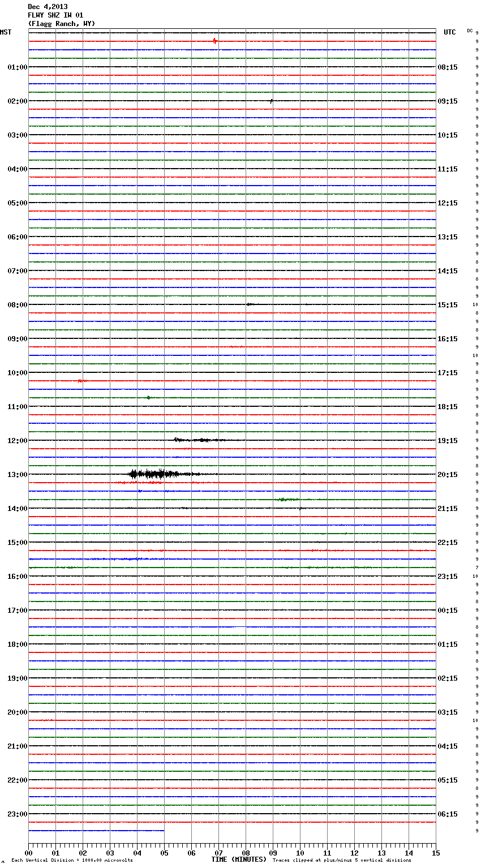
Task: Select the '13:00' MST row label
Action: (x=18, y=475)
